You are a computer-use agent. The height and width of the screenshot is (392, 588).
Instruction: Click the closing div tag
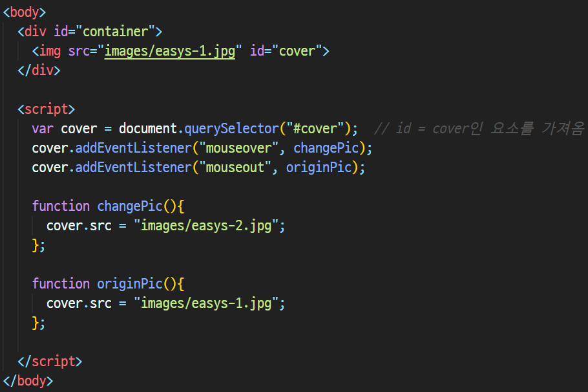pyautogui.click(x=39, y=71)
